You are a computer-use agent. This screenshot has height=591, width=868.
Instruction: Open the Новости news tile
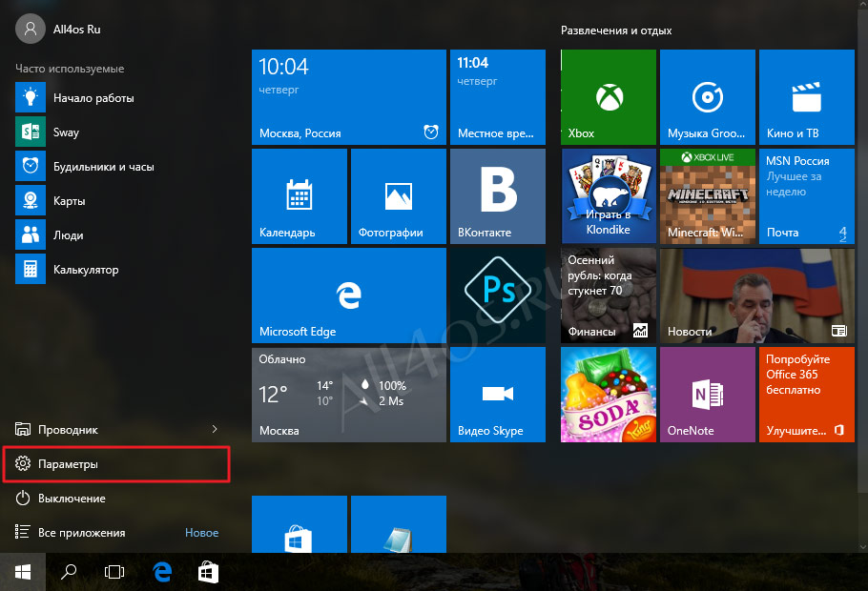(757, 295)
